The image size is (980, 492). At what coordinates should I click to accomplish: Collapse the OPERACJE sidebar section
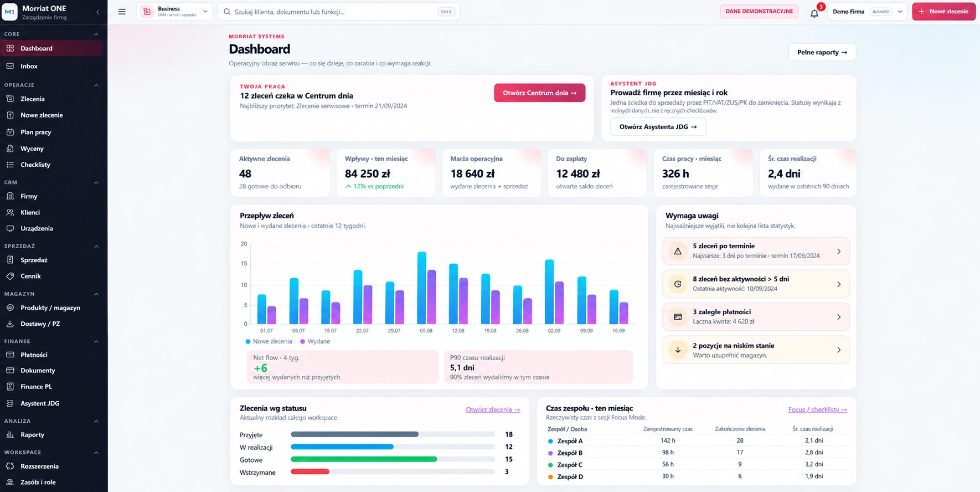[x=96, y=85]
